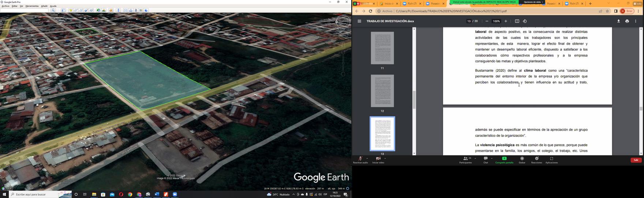644x198 pixels.
Task: Switch to the first Rich LTI tab
Action: 412,4
